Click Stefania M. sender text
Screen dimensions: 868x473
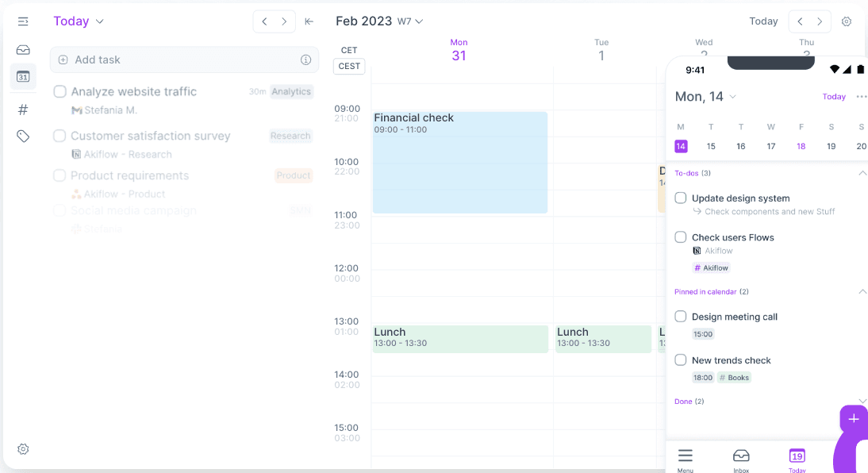[111, 110]
